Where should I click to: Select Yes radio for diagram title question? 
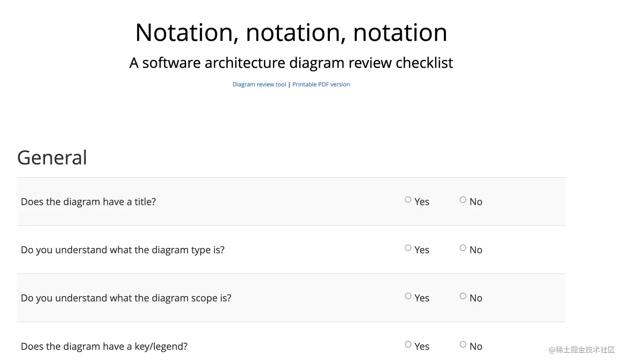[408, 200]
